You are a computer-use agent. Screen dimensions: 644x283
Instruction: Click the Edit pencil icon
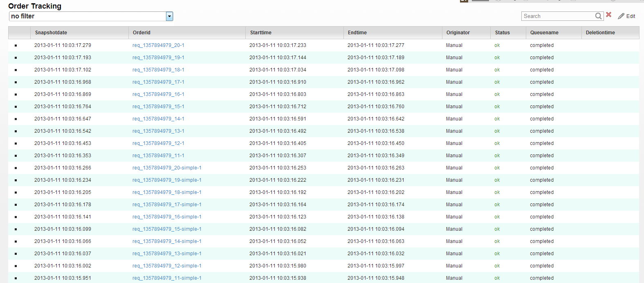click(x=621, y=16)
